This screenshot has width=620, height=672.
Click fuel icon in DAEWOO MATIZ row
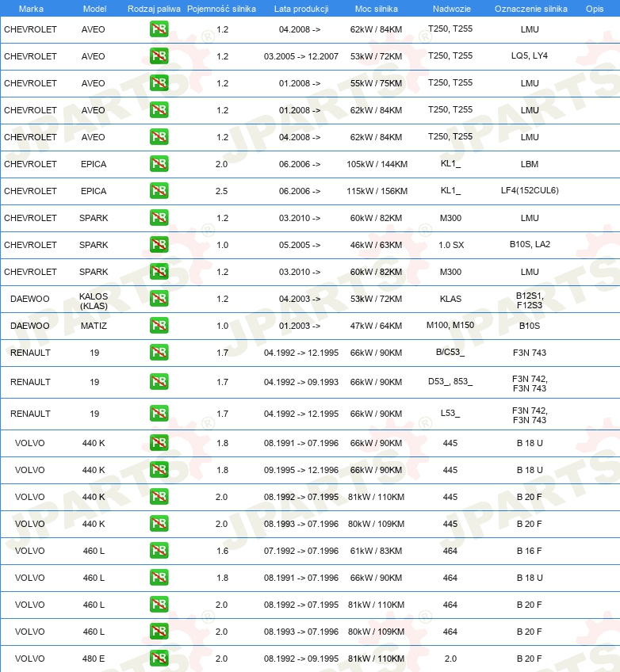[x=159, y=326]
